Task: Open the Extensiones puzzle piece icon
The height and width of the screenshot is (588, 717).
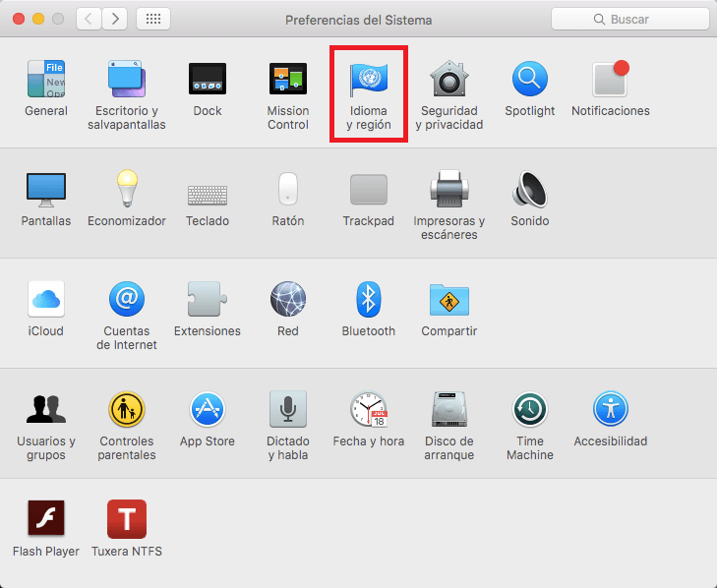Action: (208, 299)
